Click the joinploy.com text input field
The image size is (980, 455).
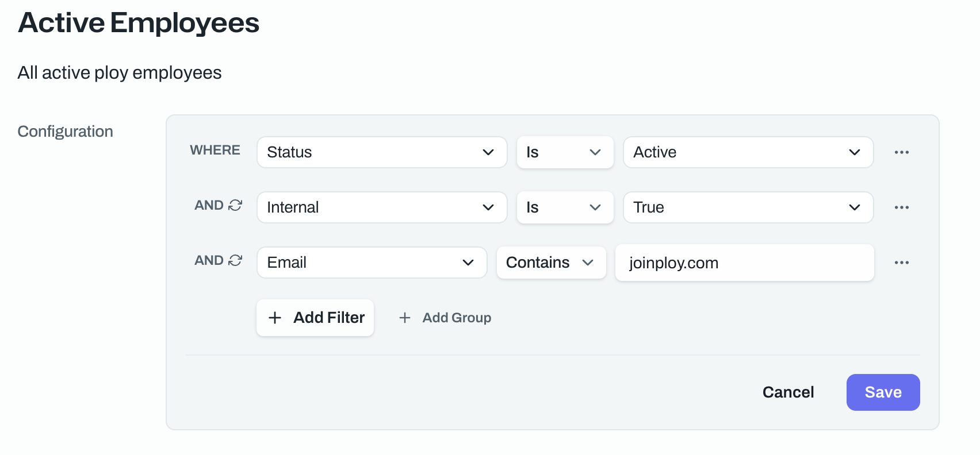pyautogui.click(x=744, y=263)
